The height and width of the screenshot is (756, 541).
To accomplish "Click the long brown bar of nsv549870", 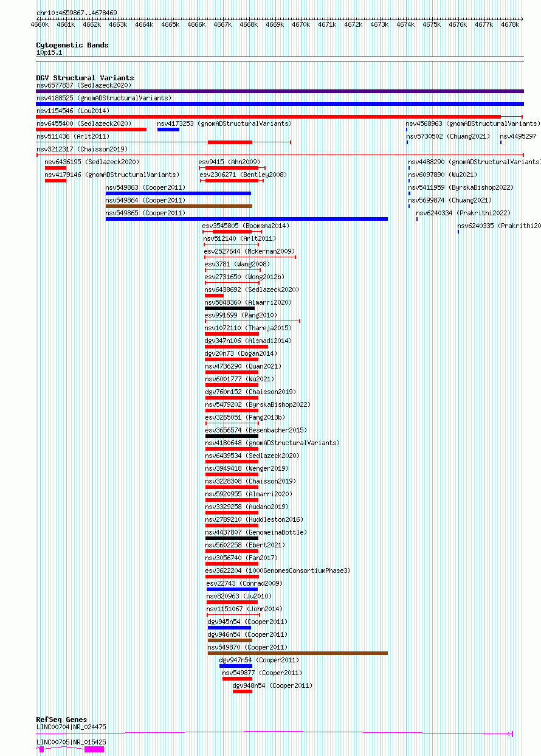I will point(298,653).
